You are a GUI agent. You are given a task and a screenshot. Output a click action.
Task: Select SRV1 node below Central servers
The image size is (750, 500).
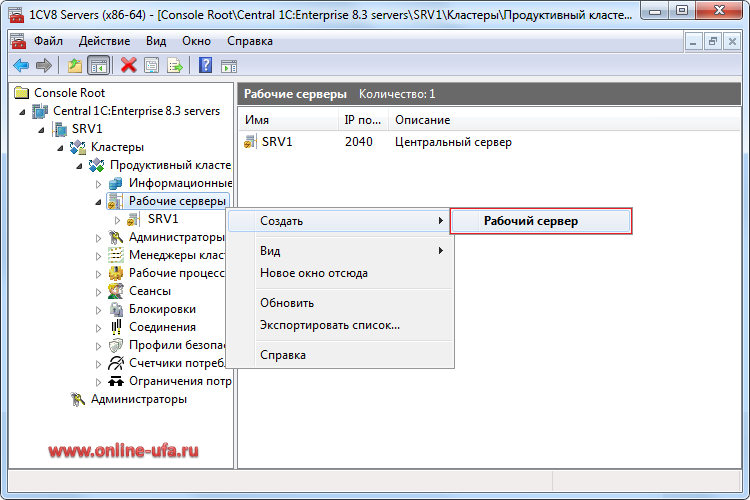pos(87,129)
